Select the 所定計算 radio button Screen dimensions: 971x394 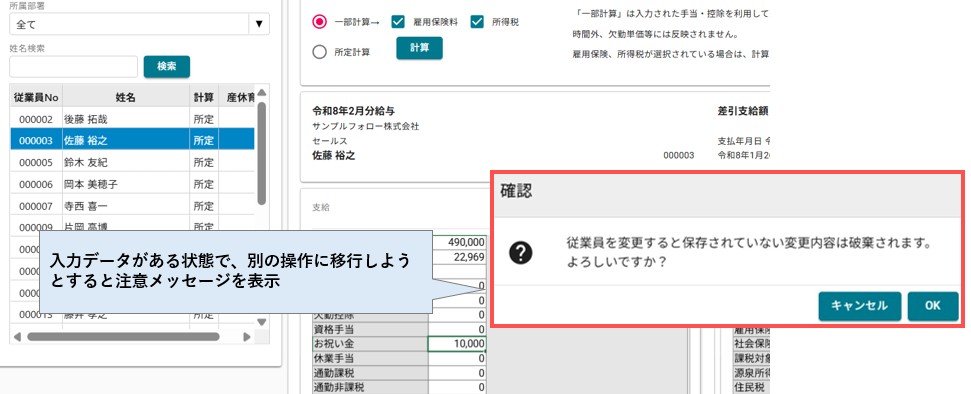[319, 52]
